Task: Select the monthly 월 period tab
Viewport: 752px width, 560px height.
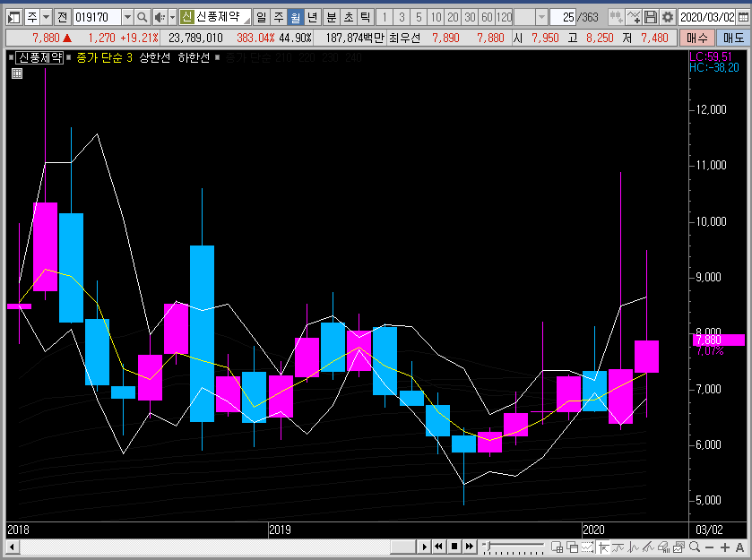Action: pos(296,18)
